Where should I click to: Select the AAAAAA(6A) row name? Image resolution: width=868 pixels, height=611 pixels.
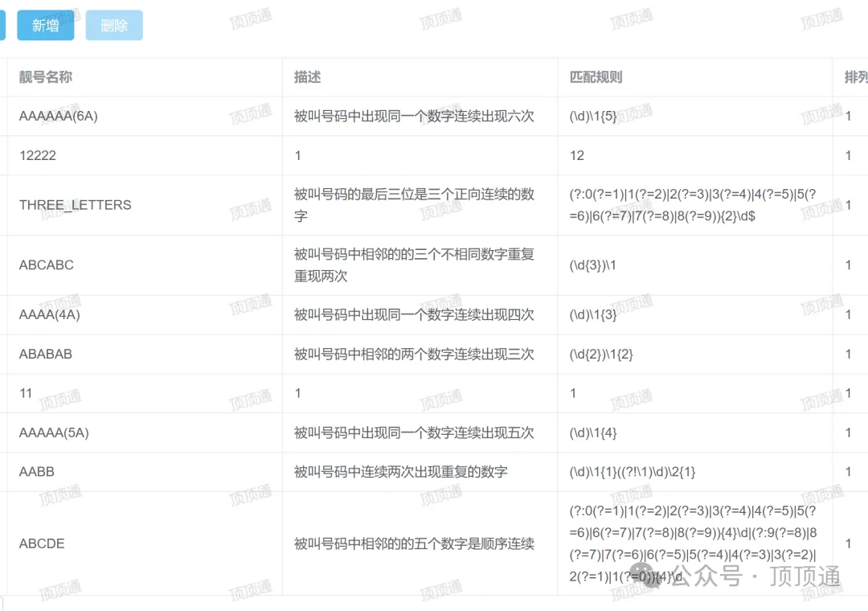[59, 117]
